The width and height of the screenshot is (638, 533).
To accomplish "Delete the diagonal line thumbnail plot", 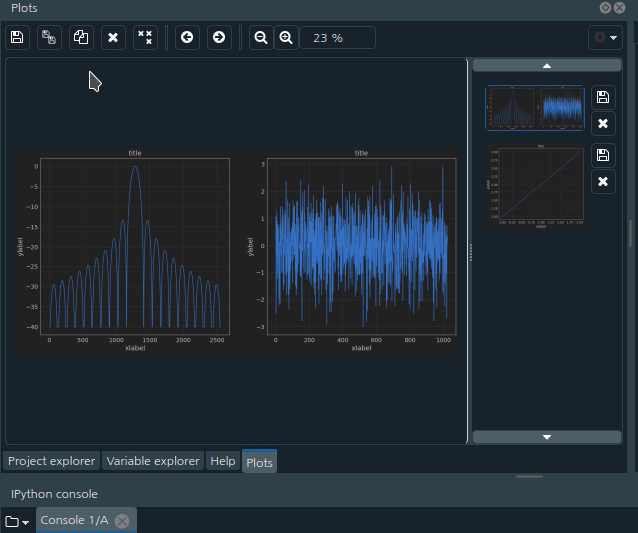I will (x=603, y=181).
